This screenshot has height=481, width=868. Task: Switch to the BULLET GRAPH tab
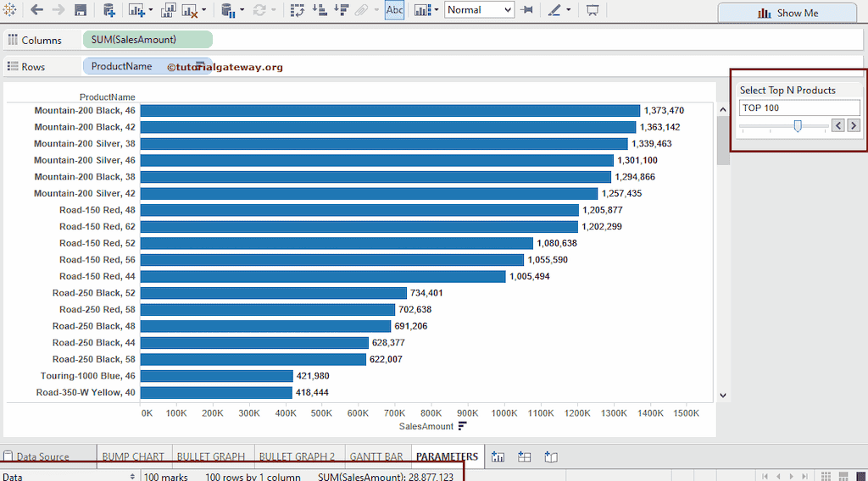210,457
